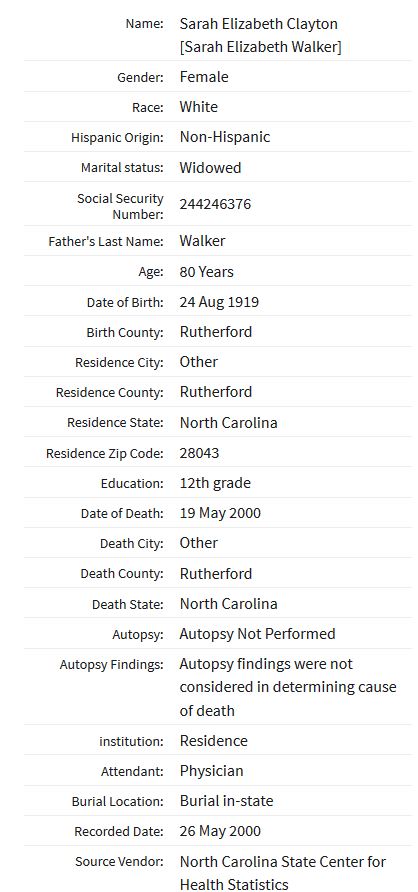Click Autopsy Not Performed text
The height and width of the screenshot is (892, 418).
(x=257, y=634)
